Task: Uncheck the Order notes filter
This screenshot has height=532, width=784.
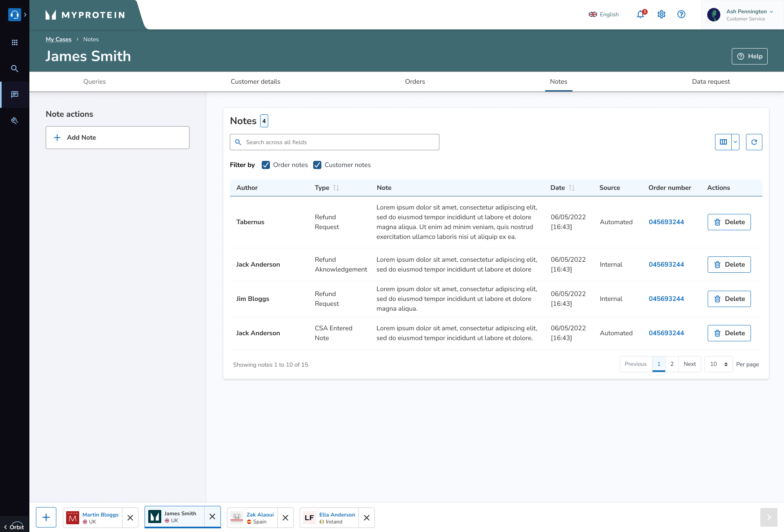Action: click(266, 165)
